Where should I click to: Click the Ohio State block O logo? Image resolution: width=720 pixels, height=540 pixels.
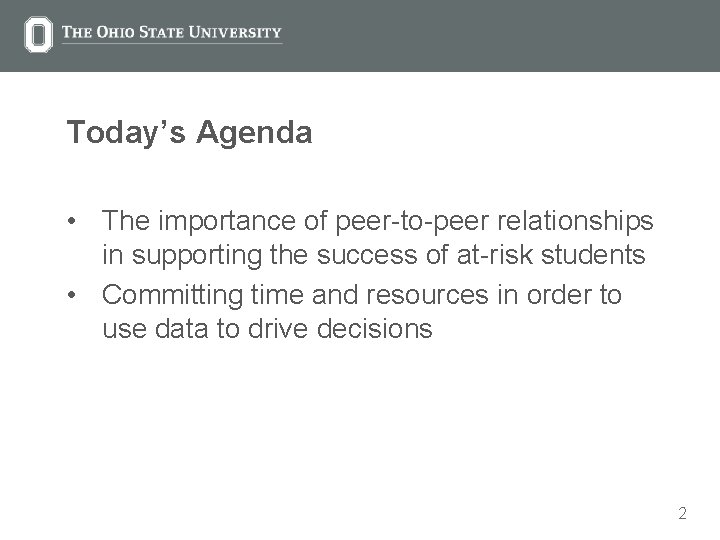[38, 34]
